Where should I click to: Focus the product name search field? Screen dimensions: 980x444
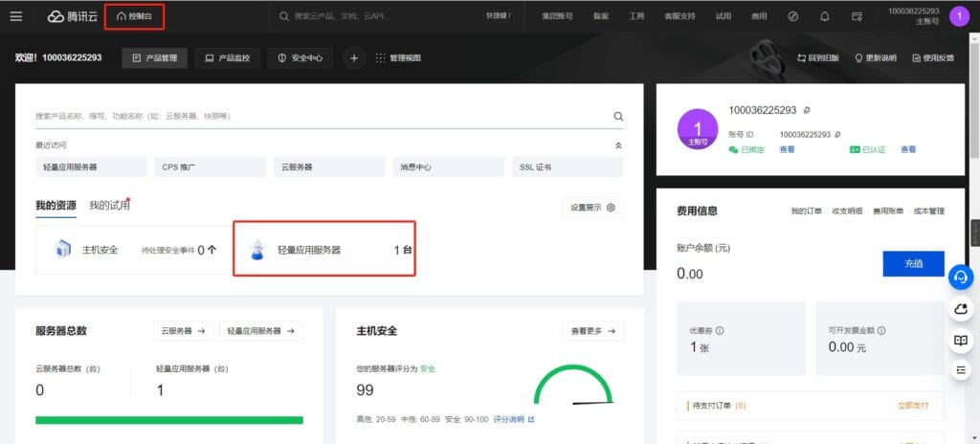(x=322, y=117)
